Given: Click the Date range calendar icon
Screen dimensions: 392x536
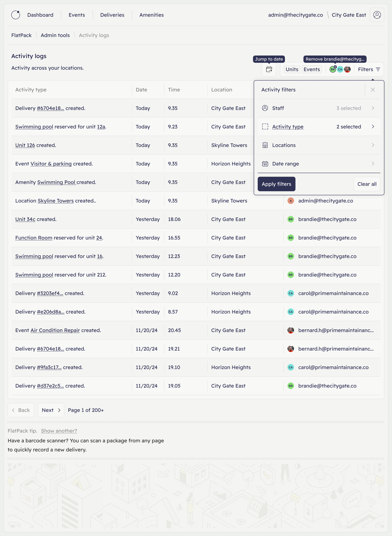Looking at the screenshot, I should click(x=265, y=163).
